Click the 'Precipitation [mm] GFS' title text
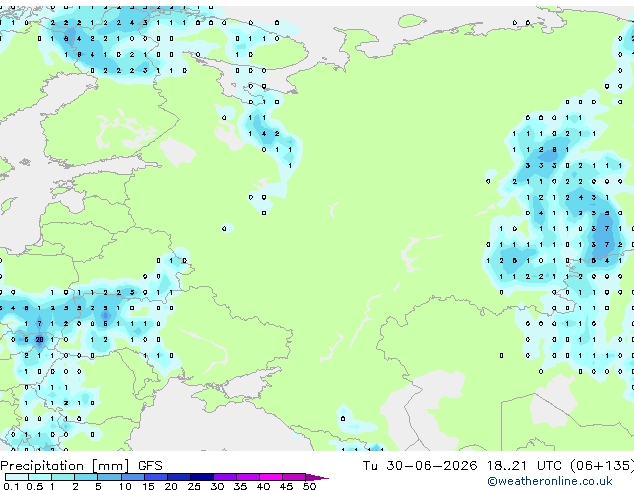Image resolution: width=634 pixels, height=490 pixels. click(x=81, y=466)
